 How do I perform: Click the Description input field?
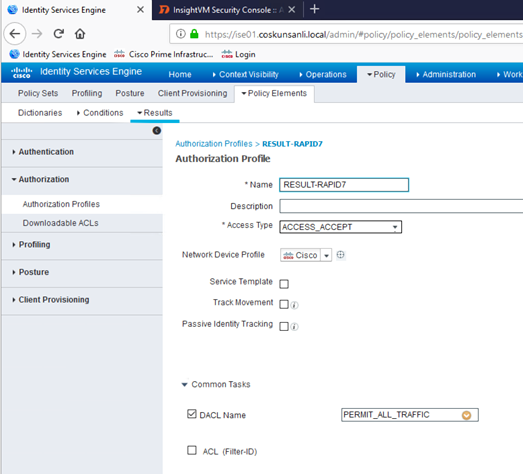401,206
